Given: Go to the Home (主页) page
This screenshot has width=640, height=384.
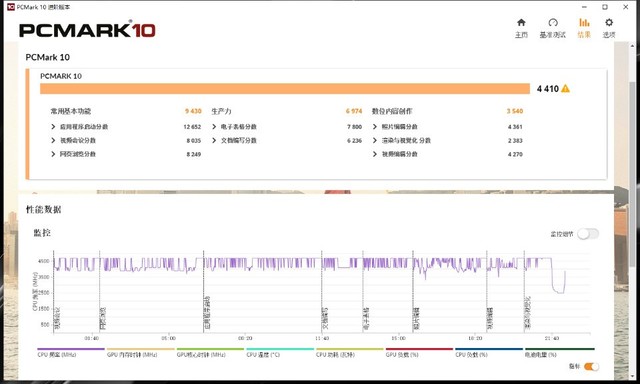Looking at the screenshot, I should (521, 28).
